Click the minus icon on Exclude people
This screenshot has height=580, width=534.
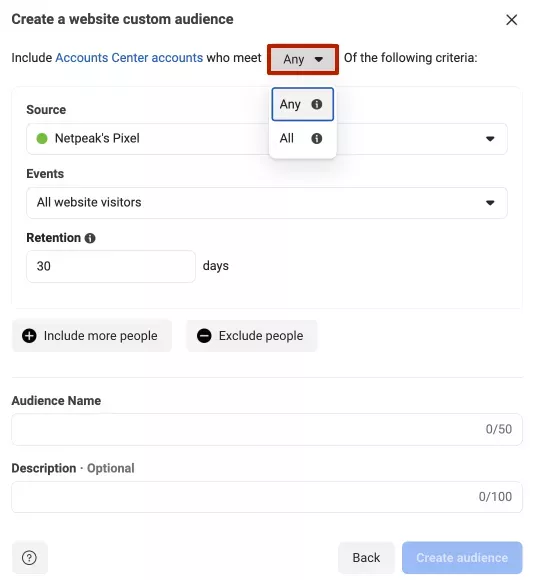(x=204, y=336)
